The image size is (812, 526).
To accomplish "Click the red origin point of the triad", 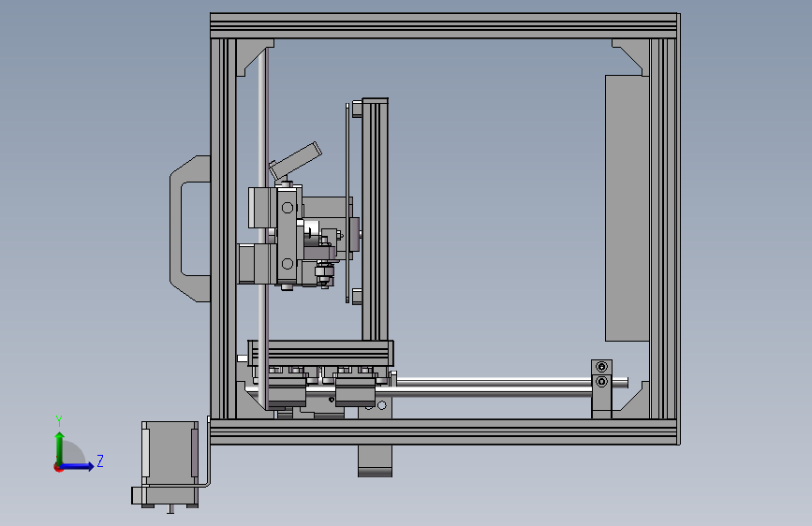I will tap(58, 467).
